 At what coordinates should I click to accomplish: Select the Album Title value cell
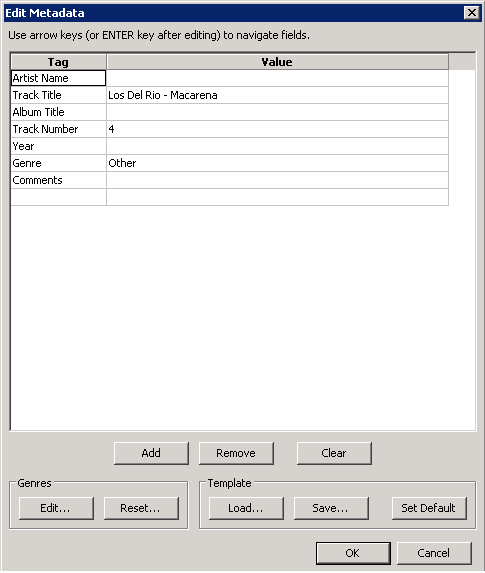(277, 112)
